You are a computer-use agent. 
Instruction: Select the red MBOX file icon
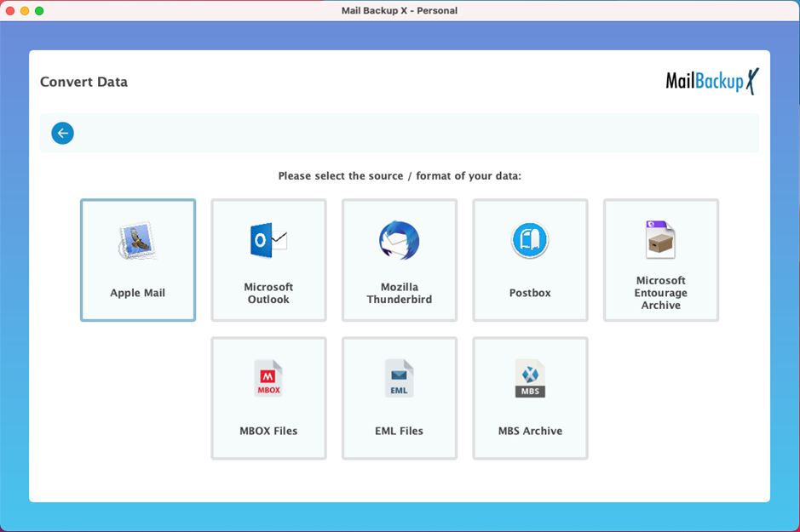tap(268, 378)
